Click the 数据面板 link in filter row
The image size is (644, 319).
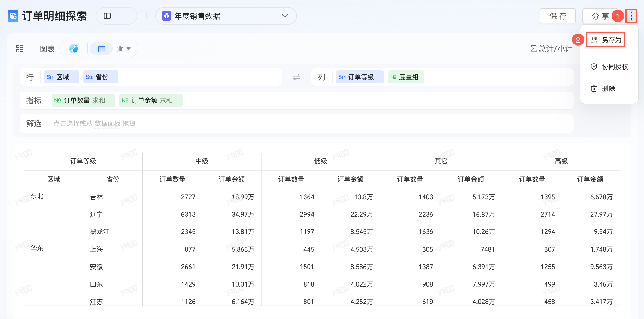pyautogui.click(x=107, y=124)
